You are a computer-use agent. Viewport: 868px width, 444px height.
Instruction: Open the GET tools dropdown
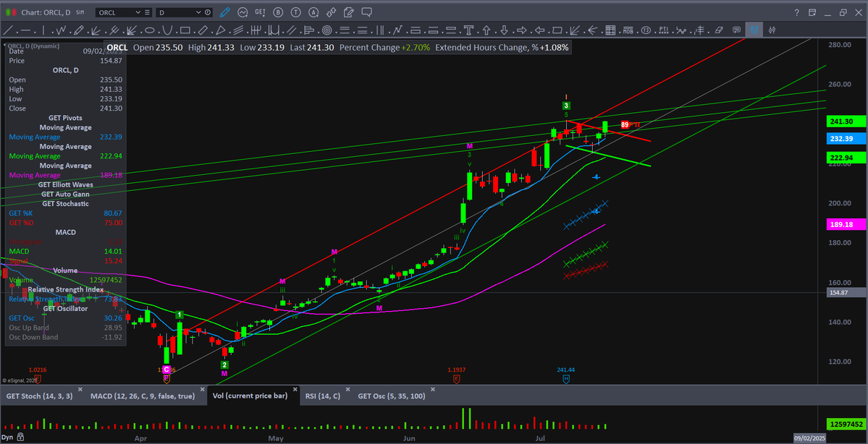coord(260,12)
